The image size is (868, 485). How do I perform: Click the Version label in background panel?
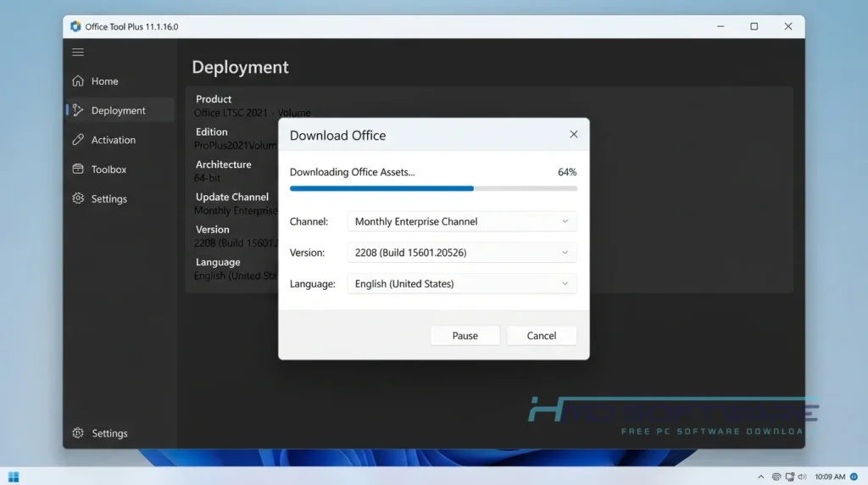pos(212,229)
